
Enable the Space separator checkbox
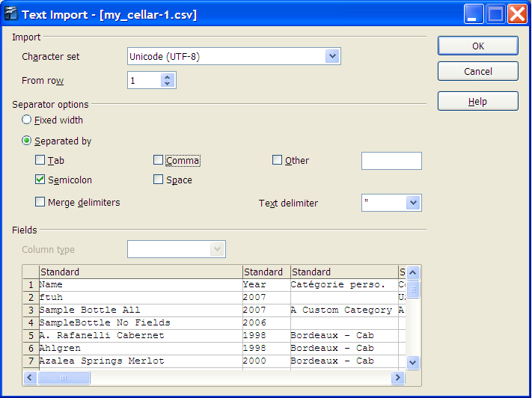tap(158, 179)
